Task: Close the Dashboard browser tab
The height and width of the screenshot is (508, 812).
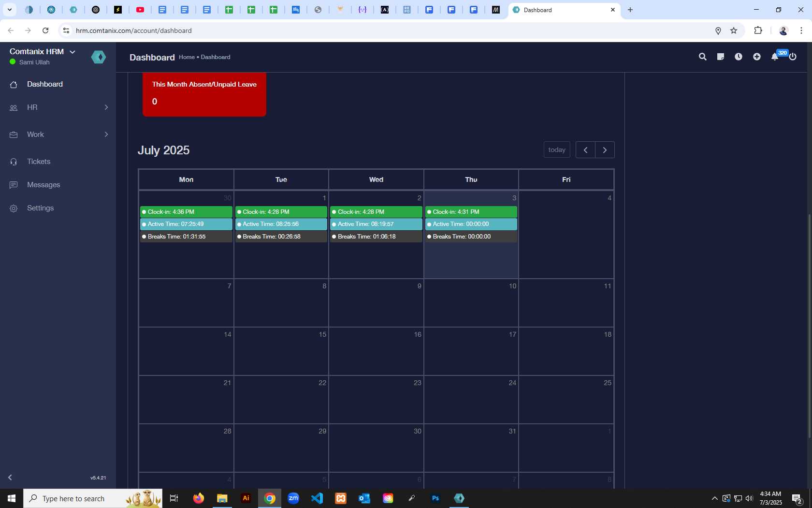Action: [x=613, y=10]
